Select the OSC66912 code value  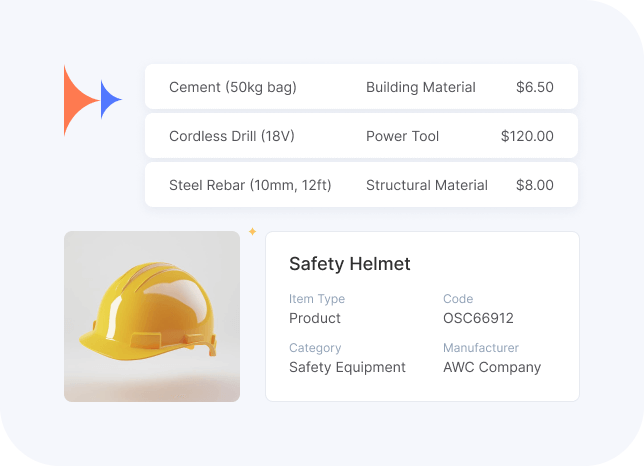[x=478, y=318]
